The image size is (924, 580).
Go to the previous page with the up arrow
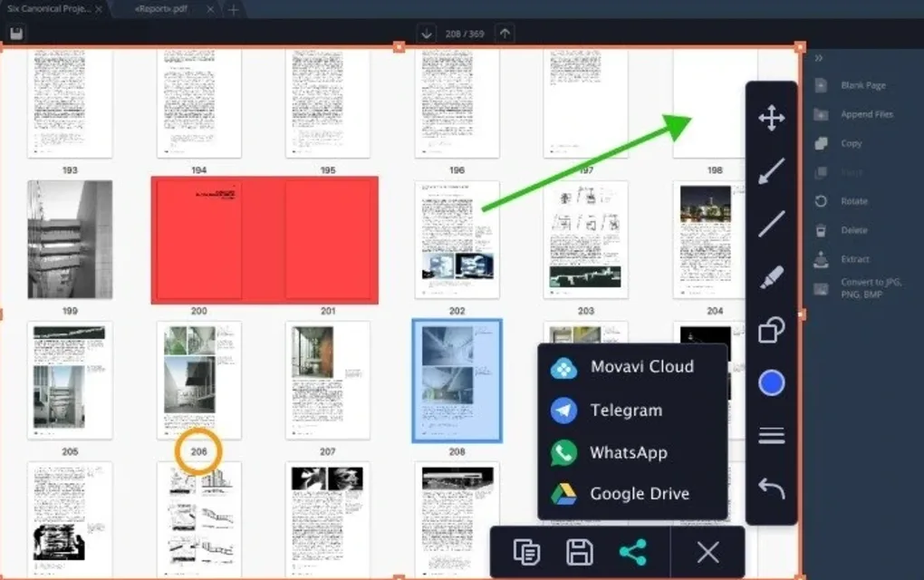(x=504, y=33)
